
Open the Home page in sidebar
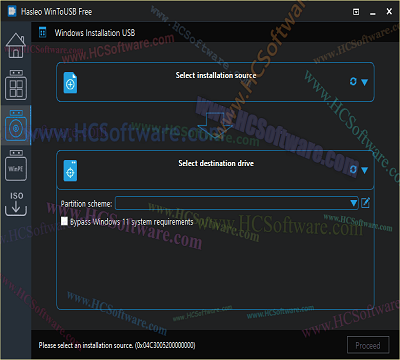click(x=16, y=45)
